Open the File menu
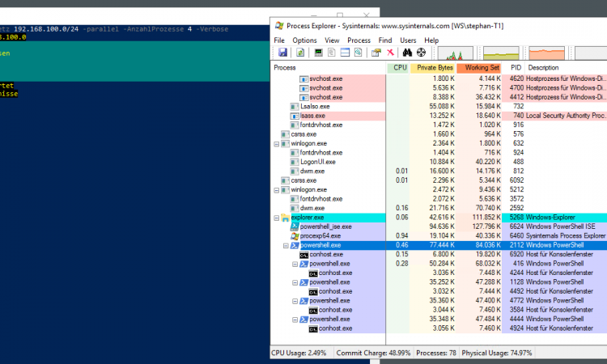Image resolution: width=607 pixels, height=364 pixels. (x=279, y=40)
